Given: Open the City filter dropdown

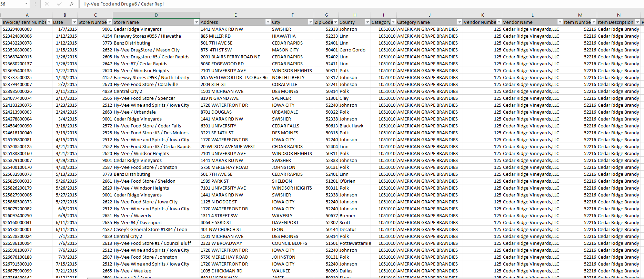Looking at the screenshot, I should click(x=311, y=22).
